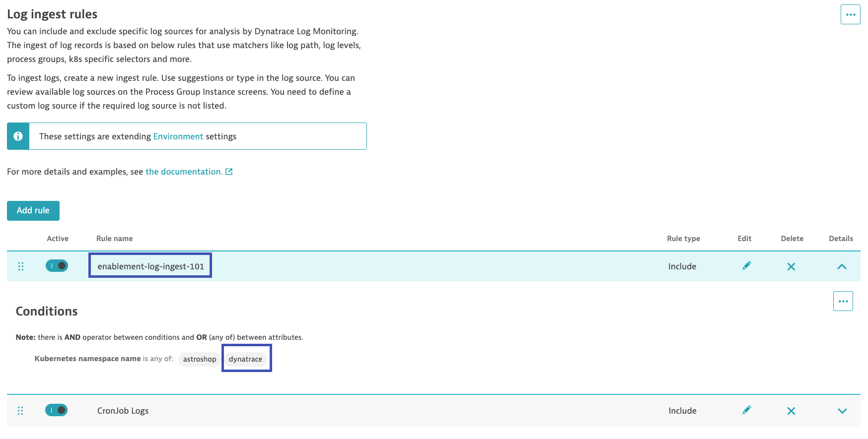Image resolution: width=868 pixels, height=439 pixels.
Task: Edit the CronJob Logs rule via its pencil icon
Action: pyautogui.click(x=746, y=410)
